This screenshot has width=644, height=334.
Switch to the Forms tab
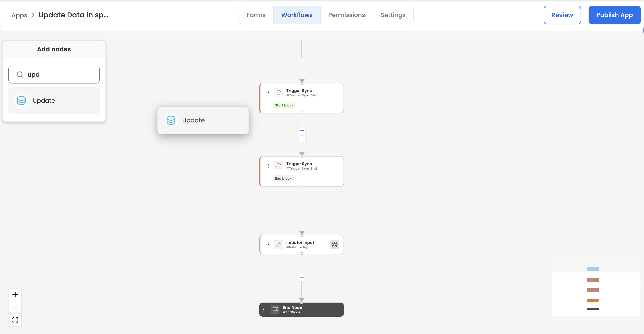point(256,15)
